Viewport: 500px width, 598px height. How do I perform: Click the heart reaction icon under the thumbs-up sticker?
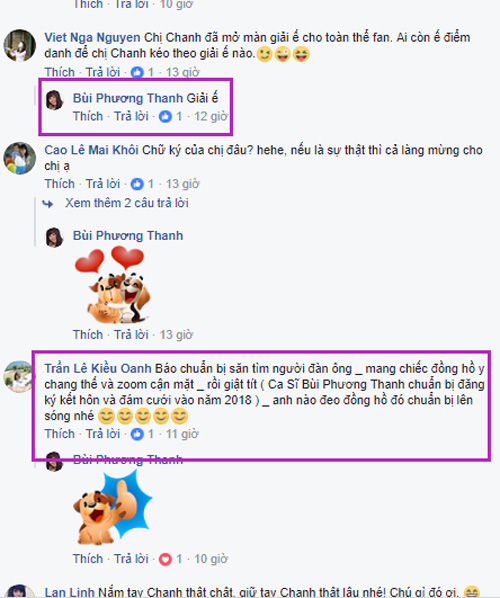(x=165, y=559)
